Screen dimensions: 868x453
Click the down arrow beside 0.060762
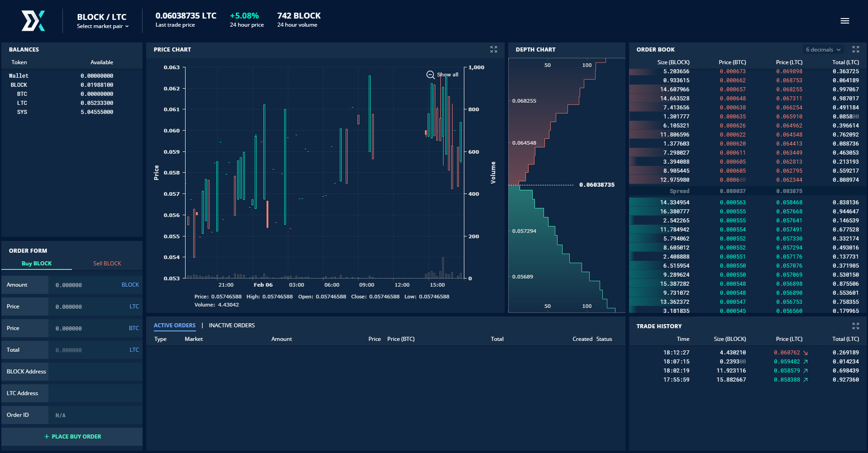806,353
